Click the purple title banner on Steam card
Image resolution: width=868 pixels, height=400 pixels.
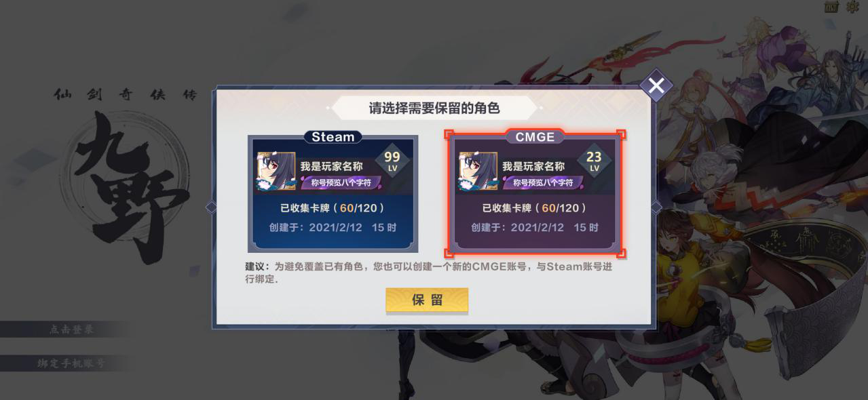click(341, 182)
